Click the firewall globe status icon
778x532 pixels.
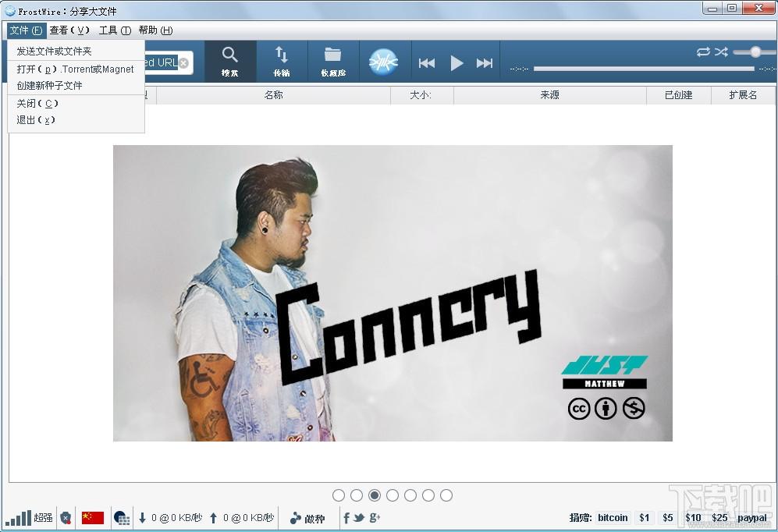click(122, 518)
